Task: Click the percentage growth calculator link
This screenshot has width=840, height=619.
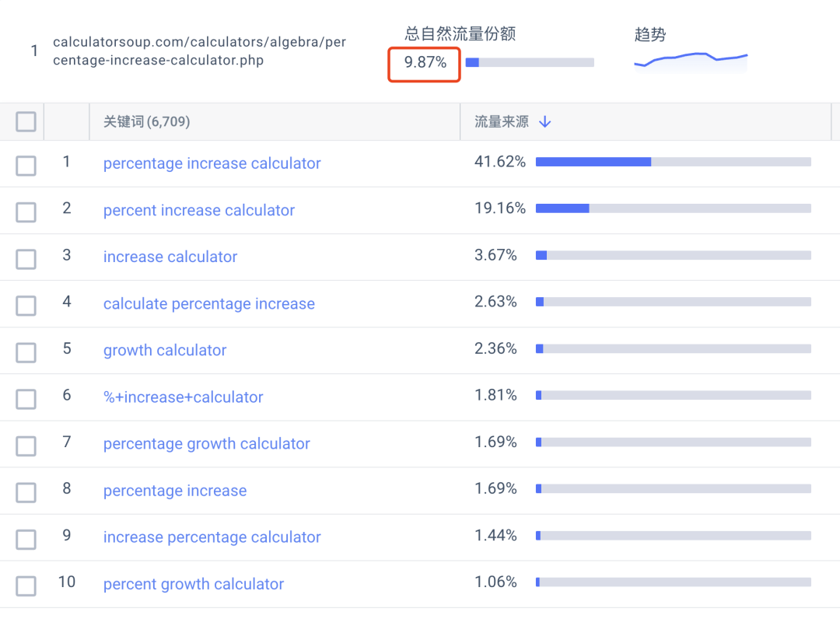Action: [207, 443]
